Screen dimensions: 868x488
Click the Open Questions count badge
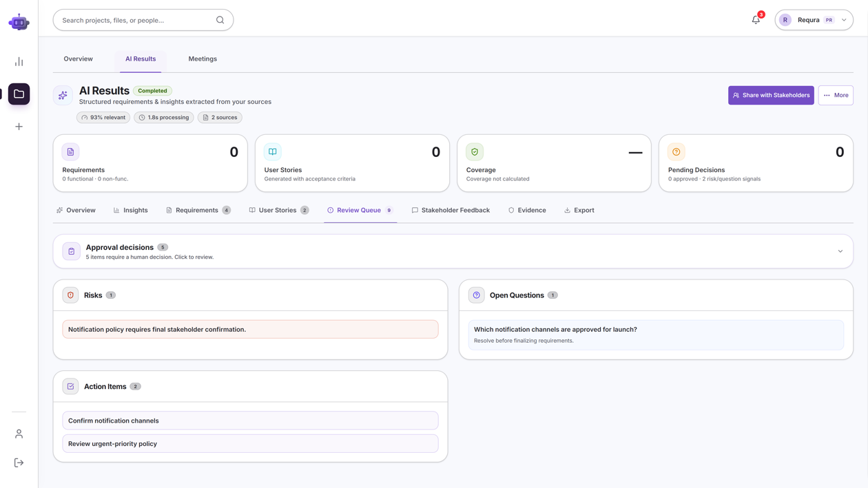[552, 295]
